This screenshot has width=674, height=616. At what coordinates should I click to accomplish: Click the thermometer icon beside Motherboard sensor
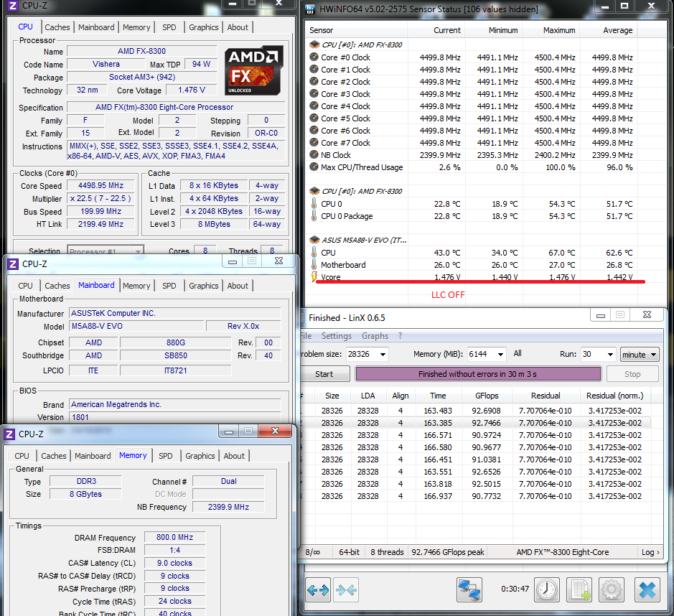point(314,264)
